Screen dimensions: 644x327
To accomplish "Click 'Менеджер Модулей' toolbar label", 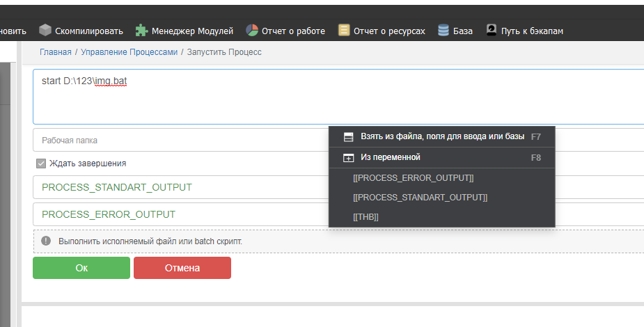I will pyautogui.click(x=192, y=31).
